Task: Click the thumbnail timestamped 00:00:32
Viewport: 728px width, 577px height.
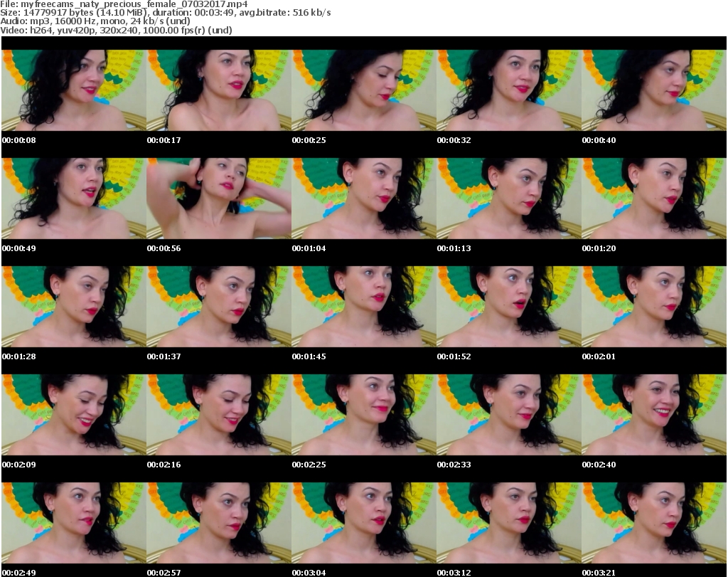Action: tap(509, 90)
